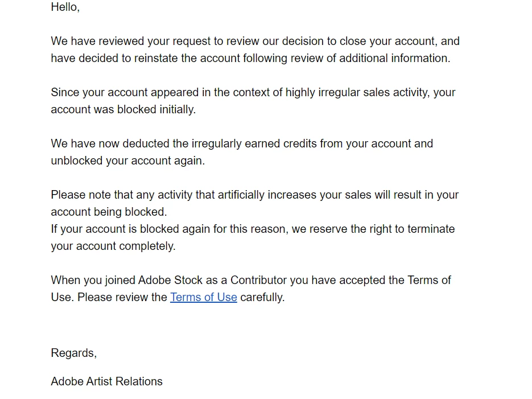Click the line 'account was blocked initially.'
This screenshot has height=399, width=532.
(123, 109)
